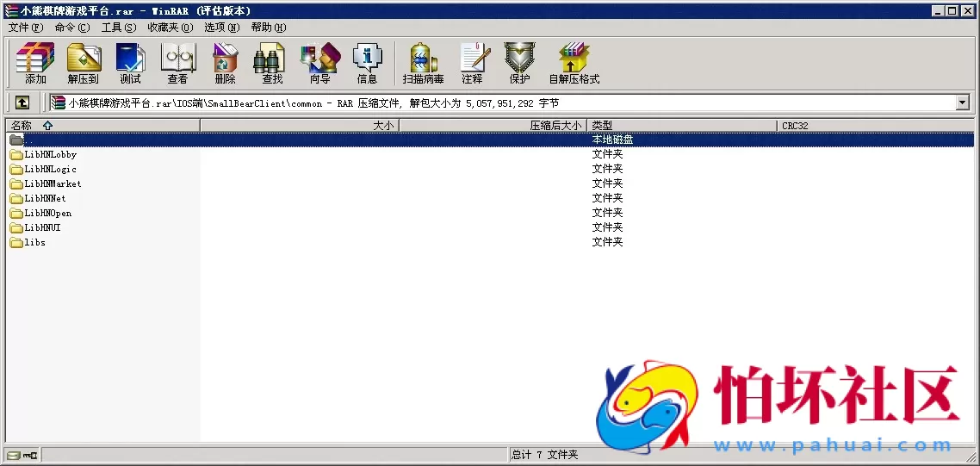980x466 pixels.
Task: Click the LibHNLobby folder icon
Action: tap(16, 154)
